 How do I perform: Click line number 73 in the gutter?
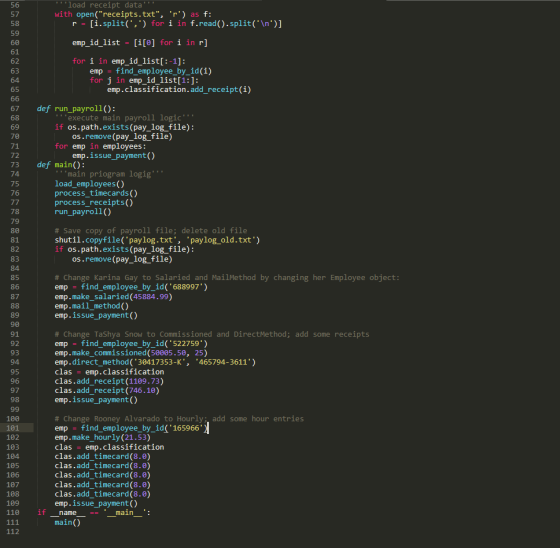[15, 165]
